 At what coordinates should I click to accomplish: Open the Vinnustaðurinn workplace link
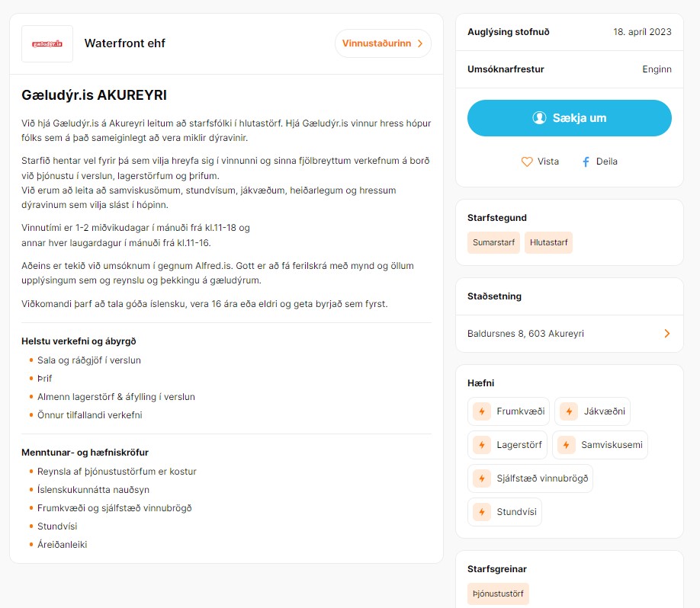[383, 43]
